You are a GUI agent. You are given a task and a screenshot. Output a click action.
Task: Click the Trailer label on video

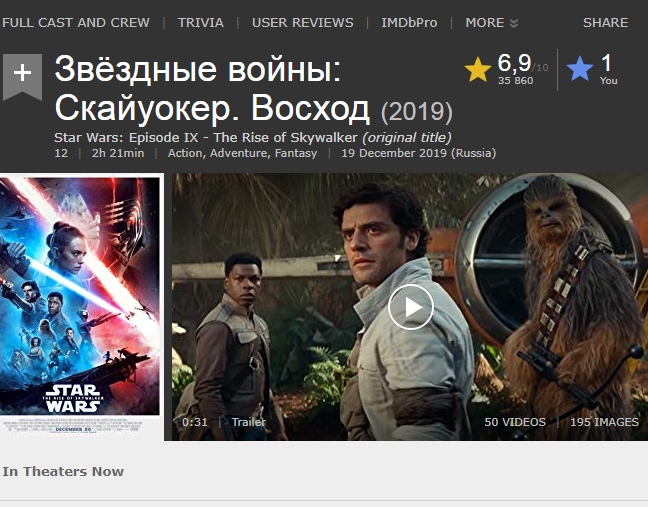[x=249, y=422]
